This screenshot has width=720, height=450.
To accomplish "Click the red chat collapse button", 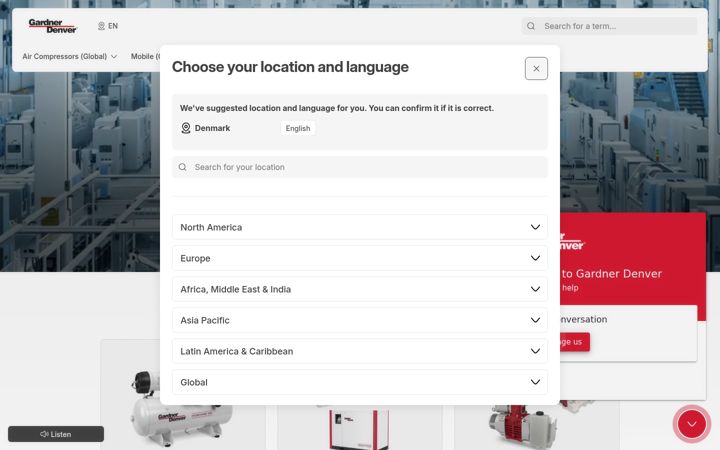I will click(692, 424).
